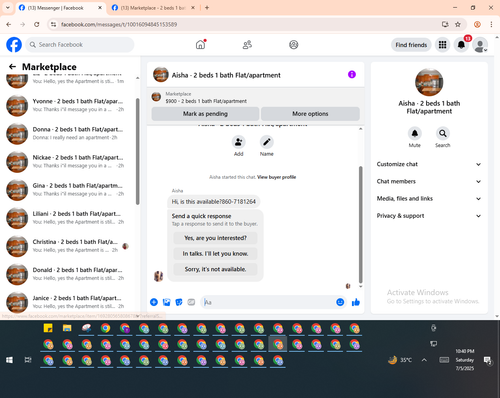This screenshot has width=500, height=398.
Task: Open Liliani's apartment conversation
Action: click(69, 218)
